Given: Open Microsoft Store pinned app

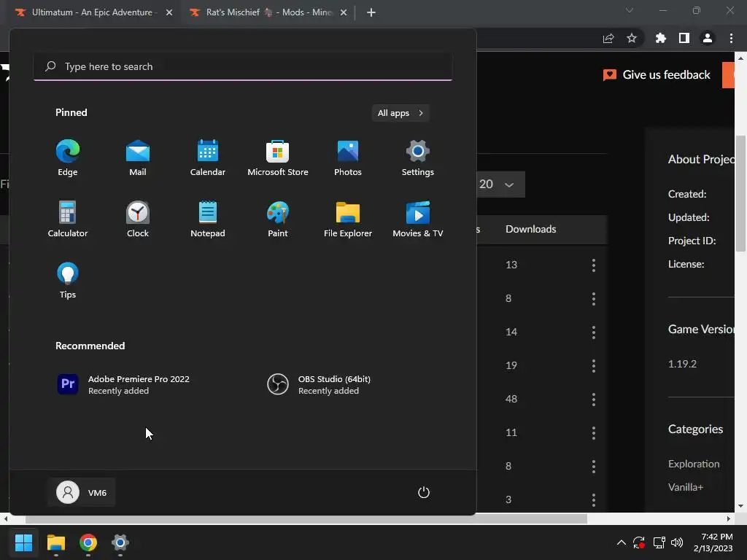Looking at the screenshot, I should [x=278, y=158].
